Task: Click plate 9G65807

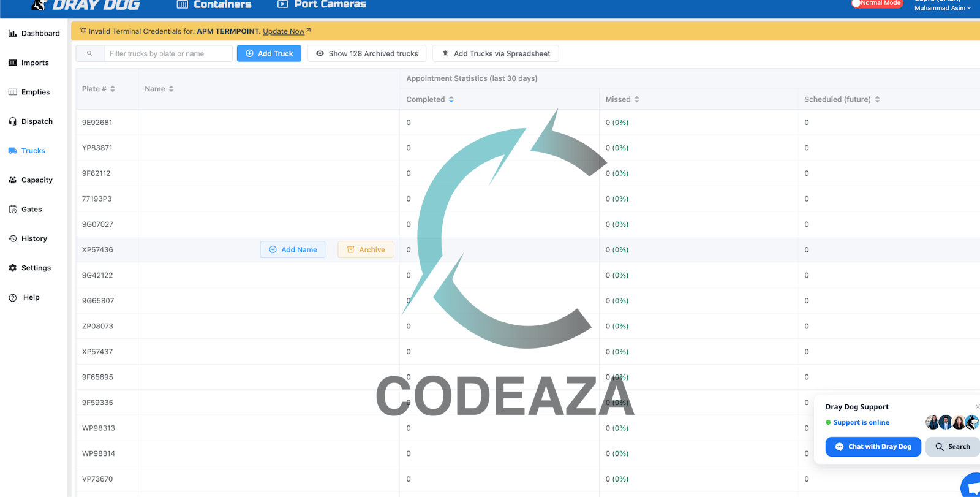Action: 98,301
